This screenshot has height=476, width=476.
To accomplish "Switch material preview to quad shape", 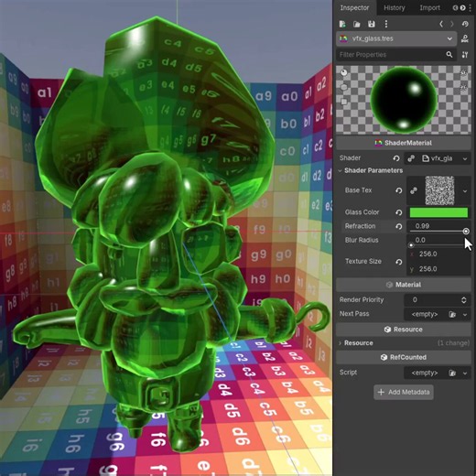I will click(344, 102).
